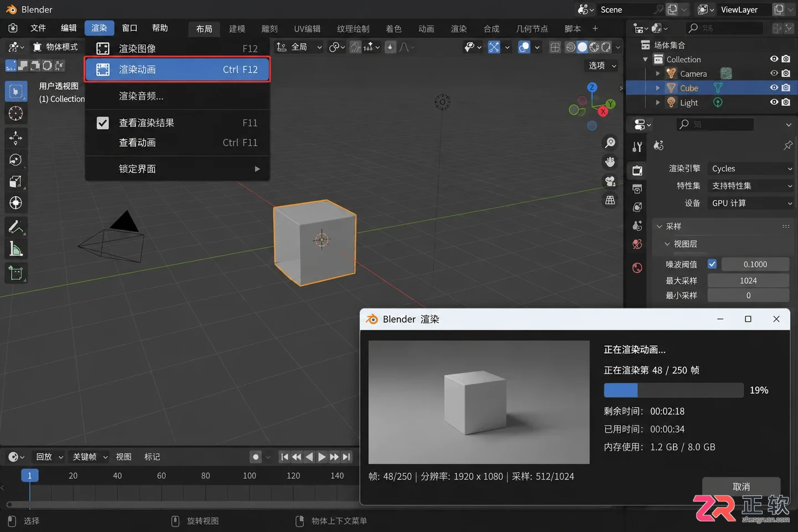The width and height of the screenshot is (798, 532).
Task: Click the pan hand viewport icon
Action: click(x=610, y=162)
